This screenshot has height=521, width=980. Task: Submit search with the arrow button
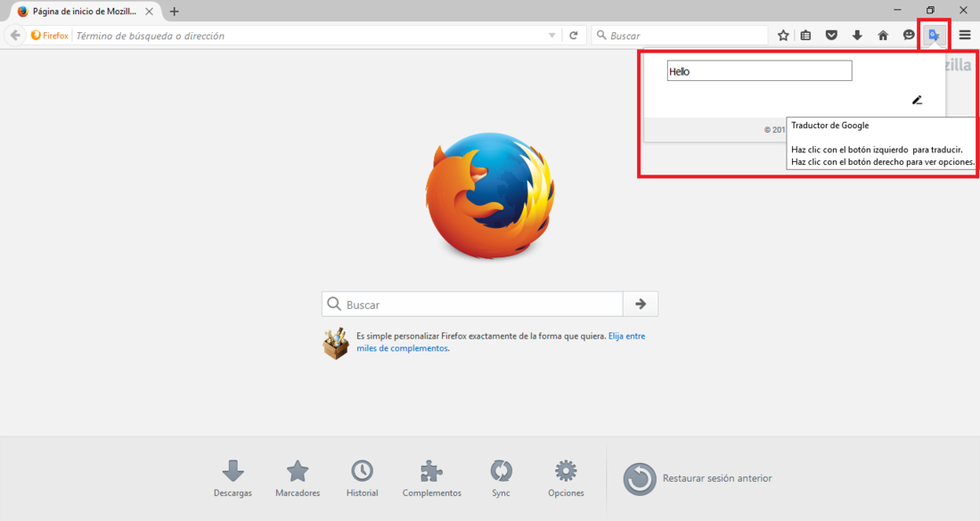641,305
